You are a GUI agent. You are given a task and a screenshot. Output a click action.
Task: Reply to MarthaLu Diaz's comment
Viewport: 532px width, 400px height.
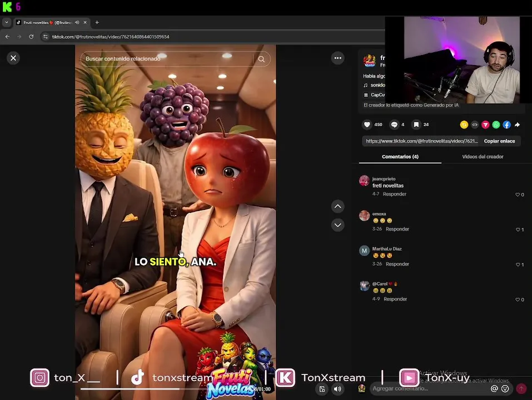(397, 264)
